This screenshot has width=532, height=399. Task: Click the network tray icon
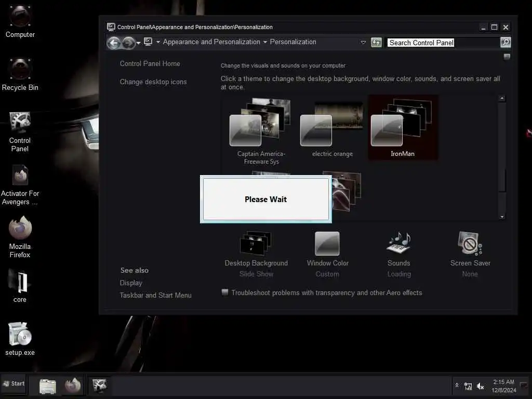pyautogui.click(x=468, y=386)
